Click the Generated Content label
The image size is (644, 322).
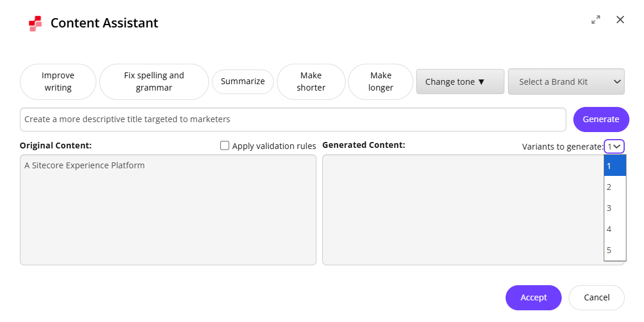(x=364, y=145)
